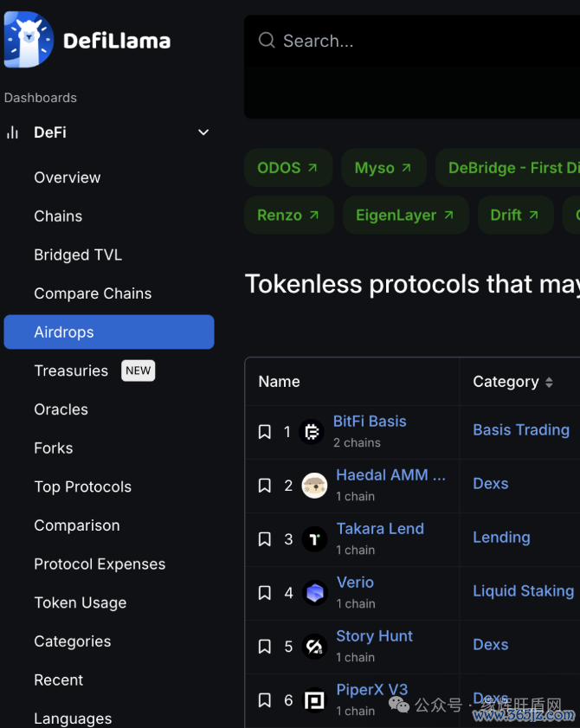580x728 pixels.
Task: Bookmark the Verio row
Action: coord(265,593)
